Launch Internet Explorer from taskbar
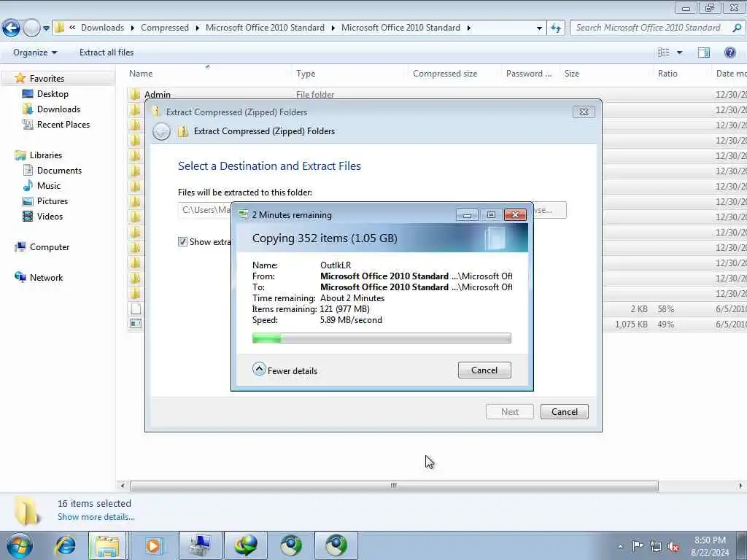This screenshot has height=560, width=747. (65, 545)
